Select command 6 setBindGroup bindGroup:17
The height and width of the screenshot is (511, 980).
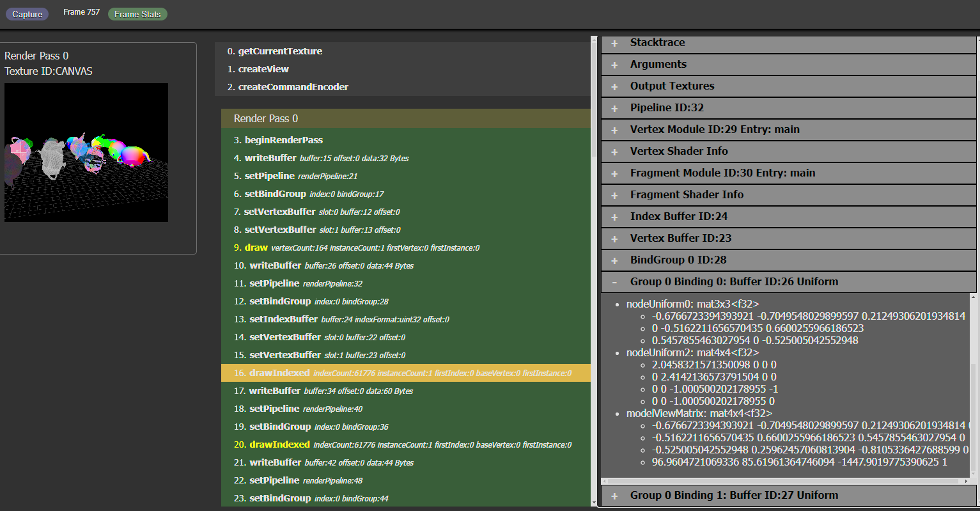(x=406, y=194)
